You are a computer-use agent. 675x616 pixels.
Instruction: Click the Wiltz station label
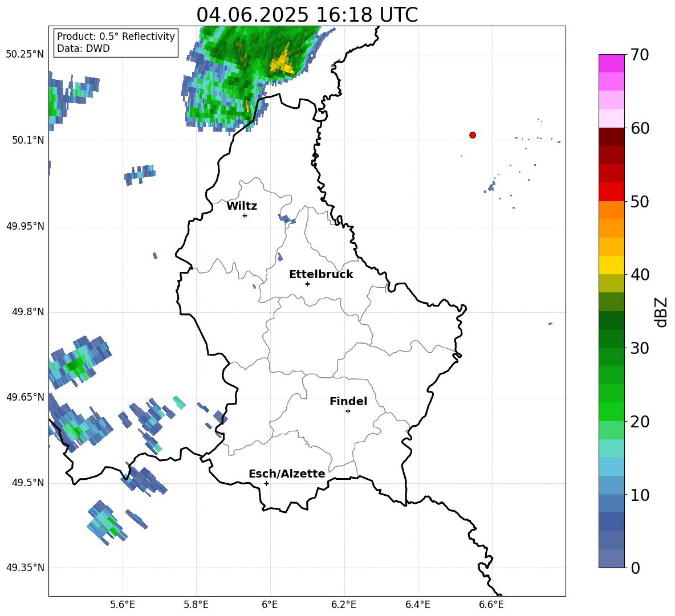[x=242, y=206]
